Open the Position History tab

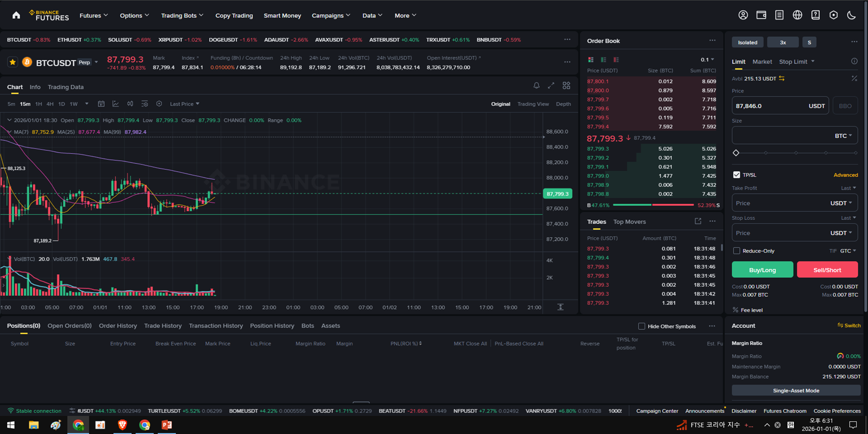272,326
